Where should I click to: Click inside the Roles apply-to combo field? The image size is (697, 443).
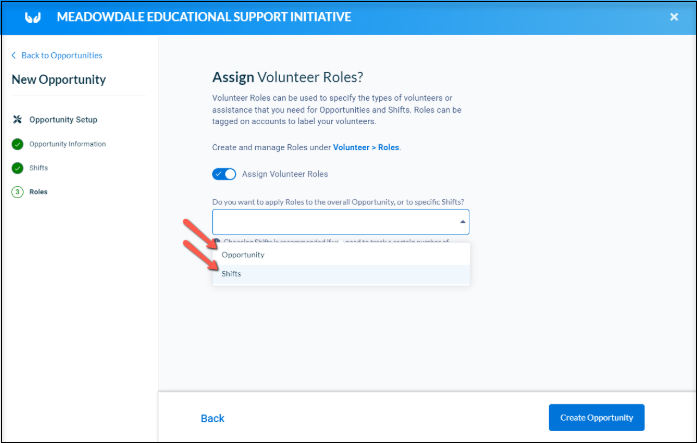340,222
